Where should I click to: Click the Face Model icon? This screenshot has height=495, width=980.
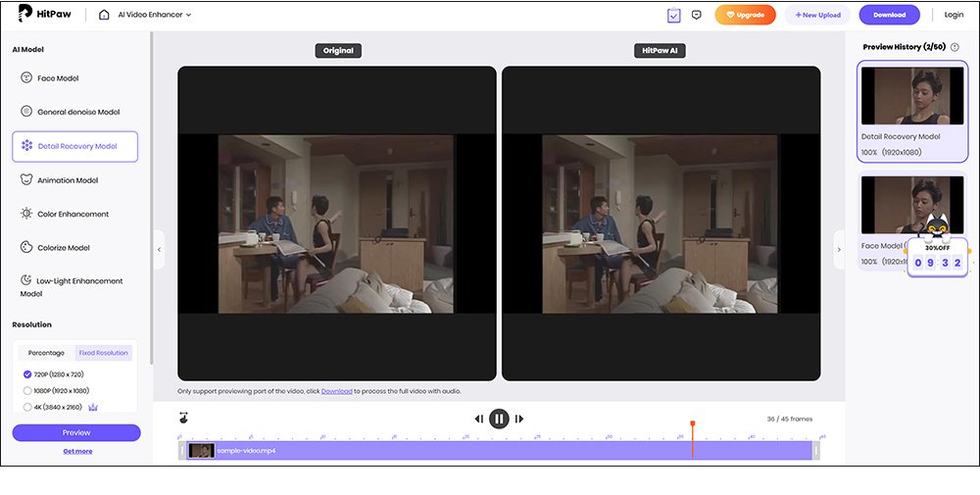pyautogui.click(x=26, y=77)
